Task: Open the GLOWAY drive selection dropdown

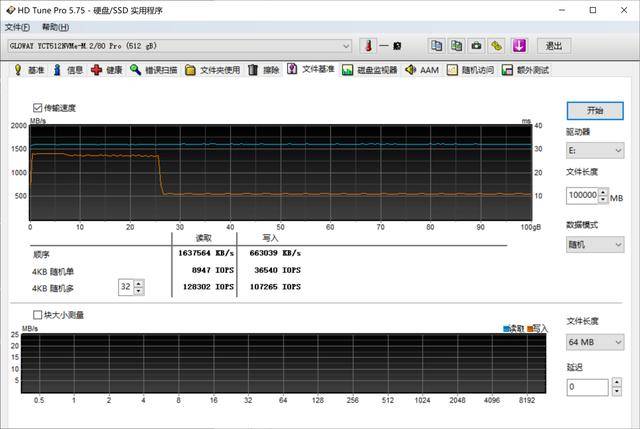Action: pyautogui.click(x=180, y=46)
